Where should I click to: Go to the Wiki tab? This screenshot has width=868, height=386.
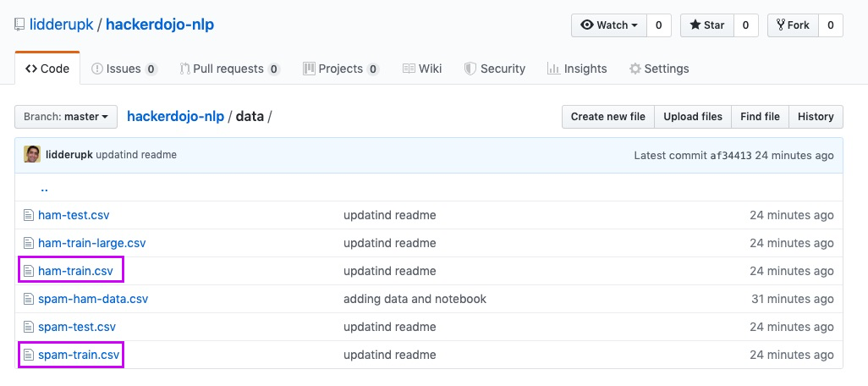tap(422, 69)
